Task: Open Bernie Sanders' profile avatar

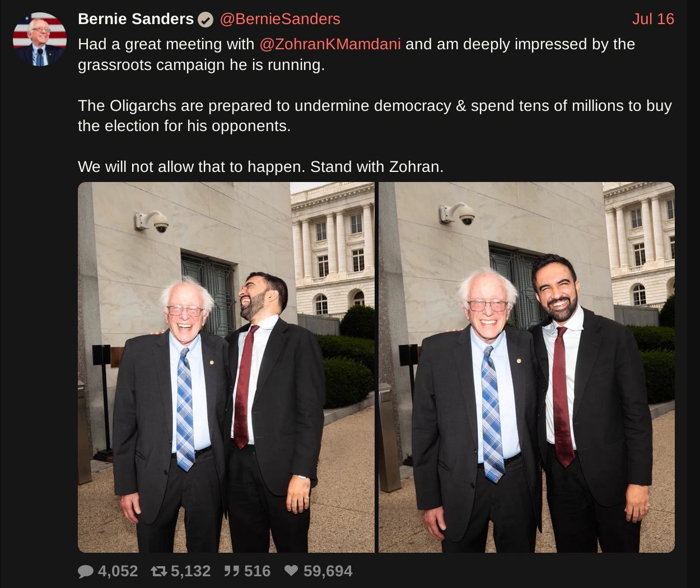Action: click(40, 39)
